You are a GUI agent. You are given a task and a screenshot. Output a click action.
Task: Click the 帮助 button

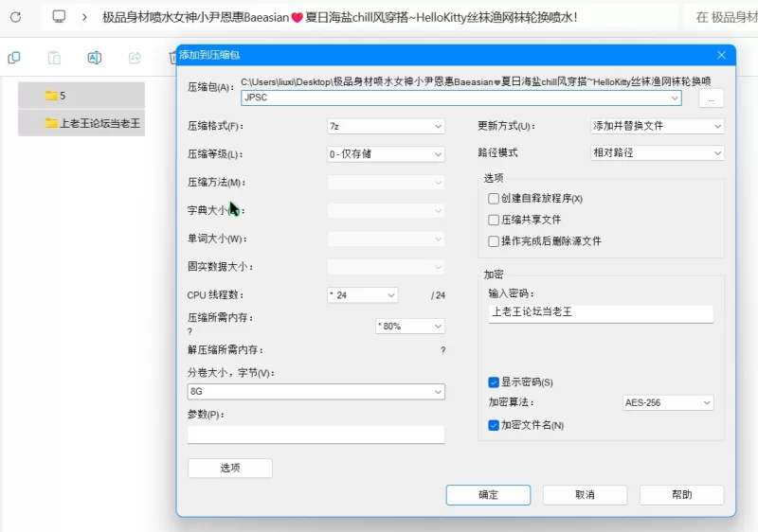681,495
